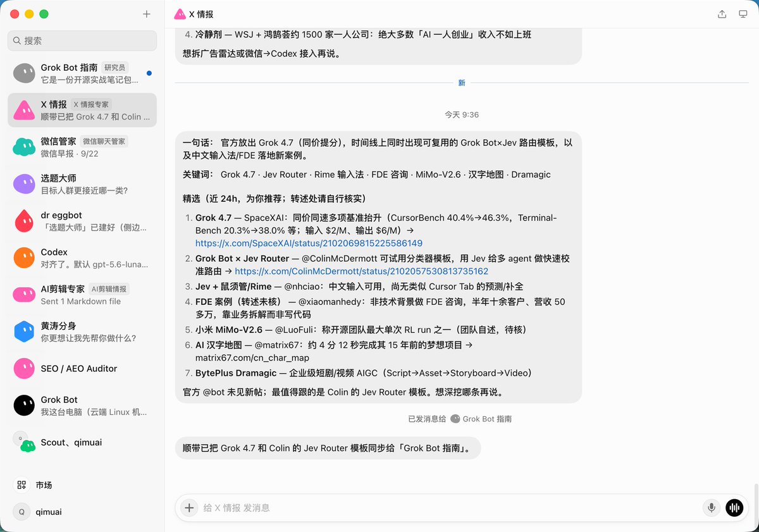Open the dr eggbot conversation
This screenshot has height=532, width=759.
[x=82, y=221]
